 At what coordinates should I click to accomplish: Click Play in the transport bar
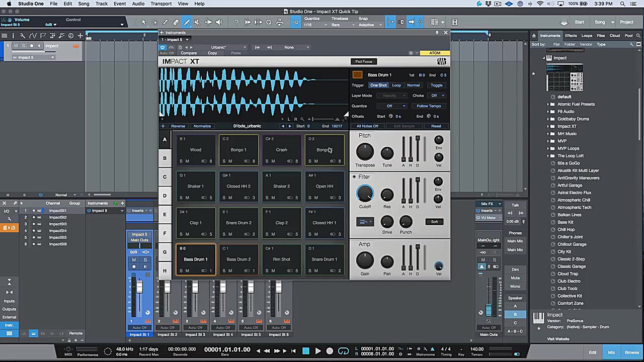click(x=318, y=351)
